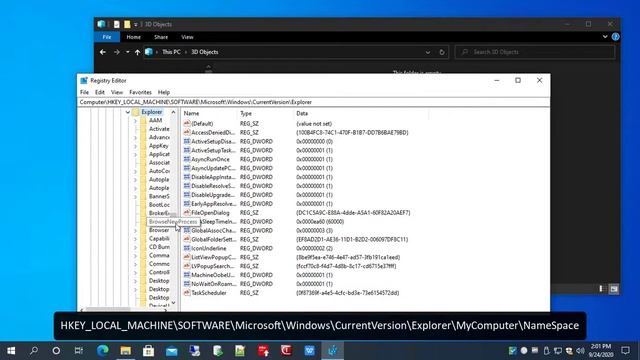Switch File Explorer to large icons view

[x=614, y=289]
